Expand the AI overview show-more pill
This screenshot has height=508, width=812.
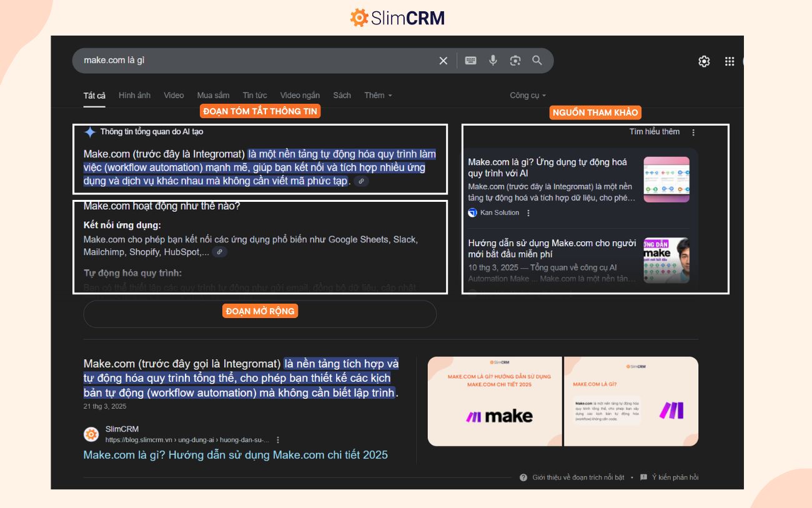coord(260,314)
